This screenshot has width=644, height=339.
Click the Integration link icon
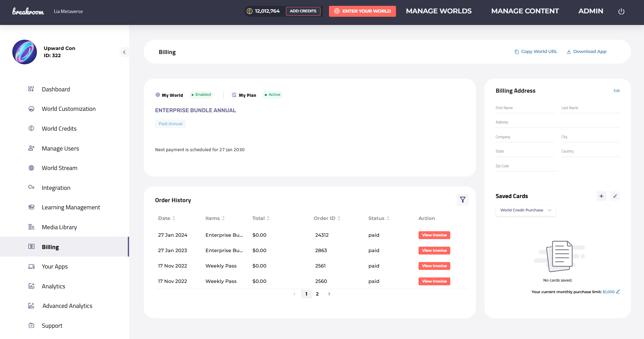31,187
